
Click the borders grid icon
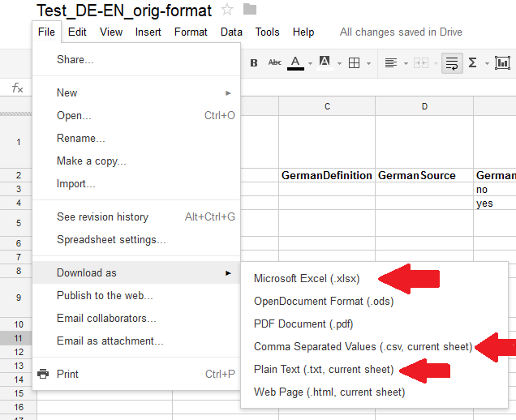coord(354,62)
